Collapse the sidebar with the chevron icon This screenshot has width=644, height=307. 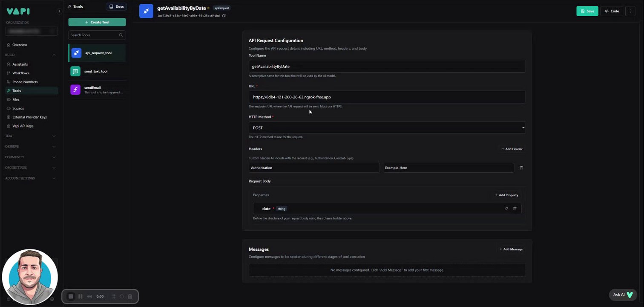(x=59, y=12)
